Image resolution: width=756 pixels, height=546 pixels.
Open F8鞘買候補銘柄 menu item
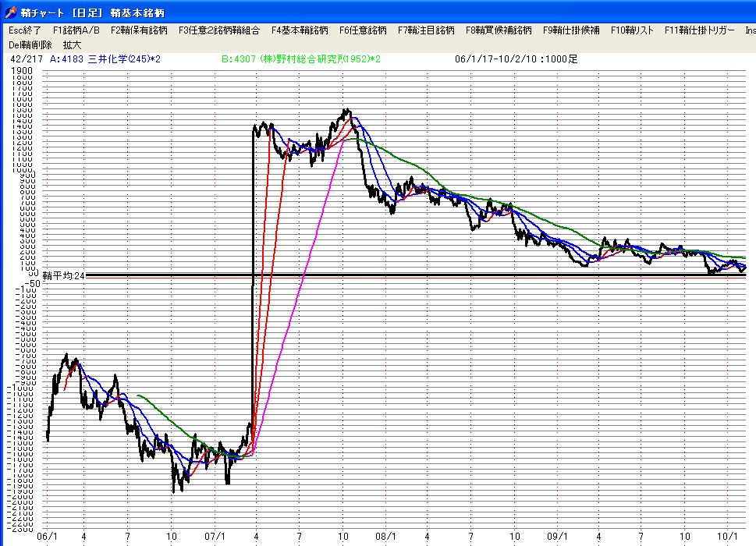499,30
